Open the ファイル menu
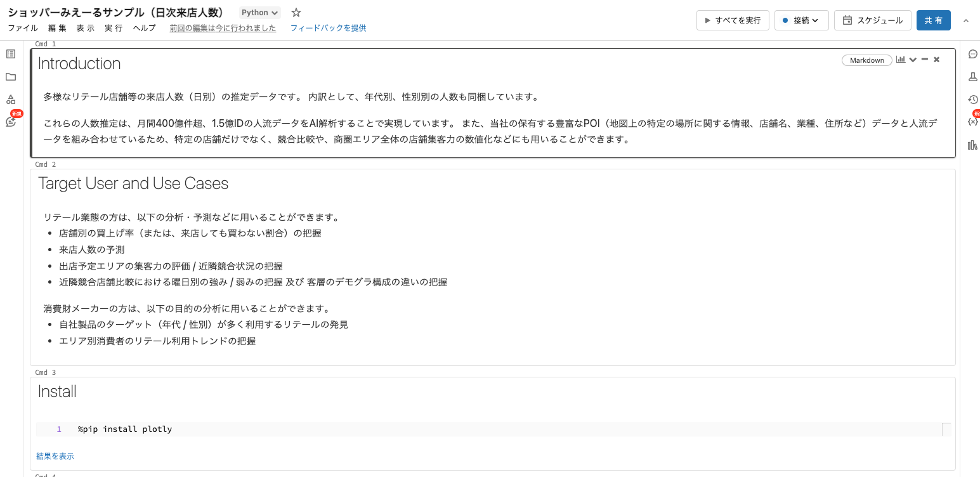 pyautogui.click(x=22, y=28)
